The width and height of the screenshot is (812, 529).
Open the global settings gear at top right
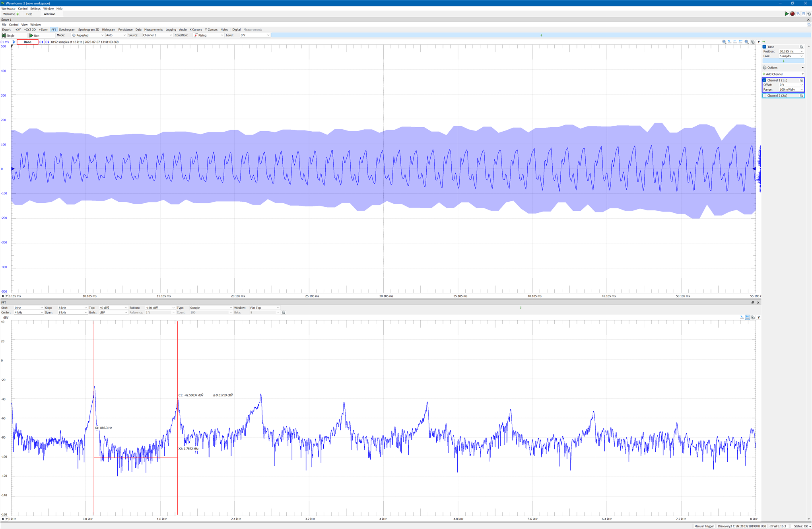point(809,14)
